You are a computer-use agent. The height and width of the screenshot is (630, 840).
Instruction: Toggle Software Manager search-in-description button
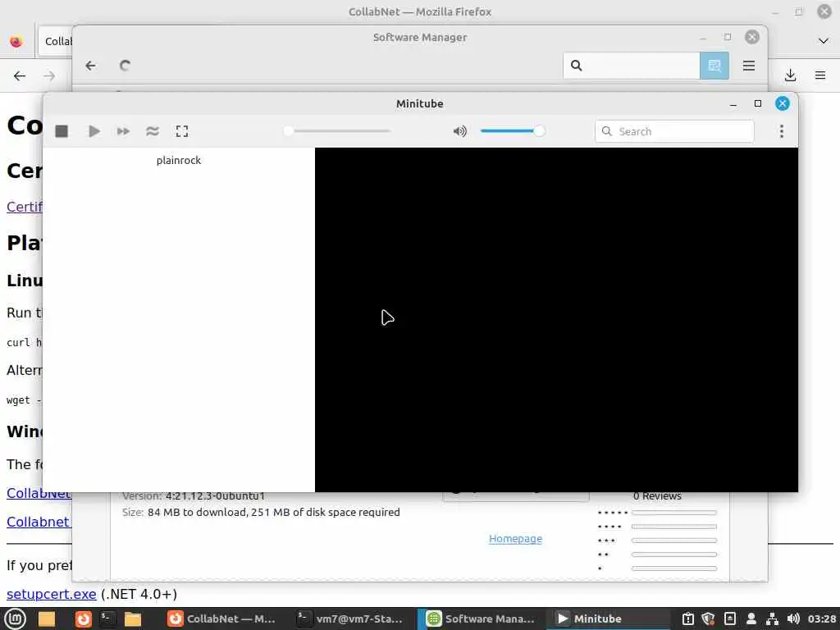(x=714, y=66)
